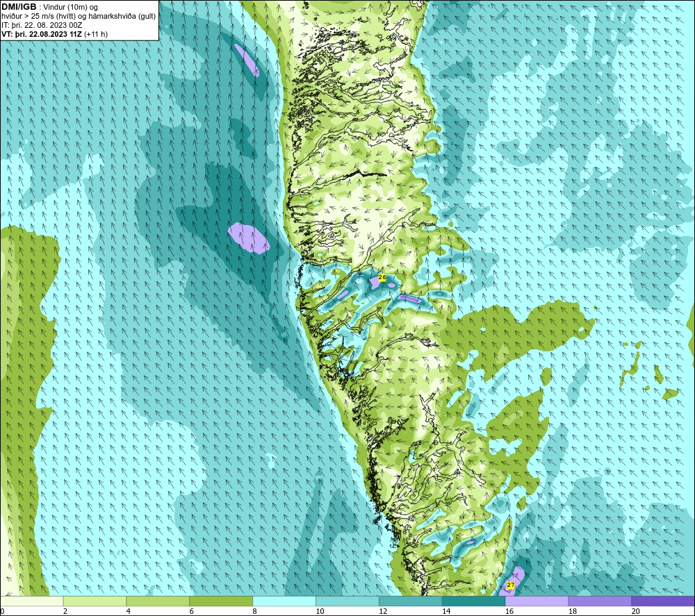
Task: Select the 10–12 m/s light teal legend swatch
Action: (347, 601)
